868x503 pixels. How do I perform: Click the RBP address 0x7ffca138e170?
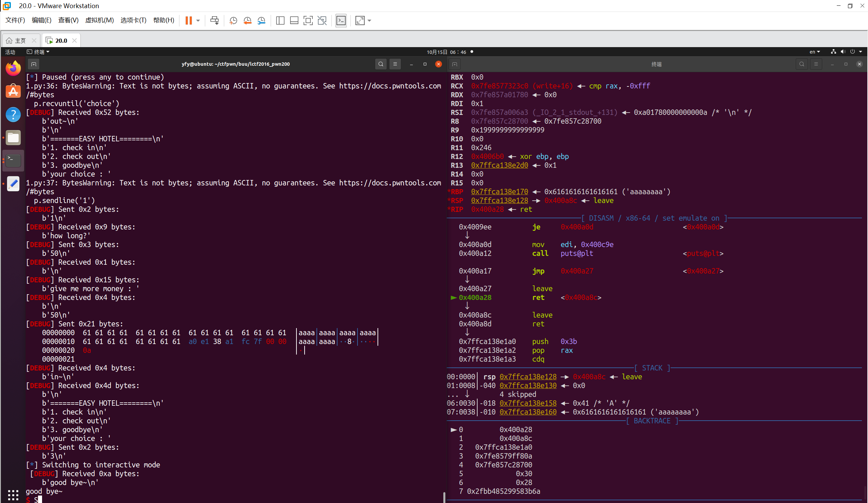coord(499,192)
